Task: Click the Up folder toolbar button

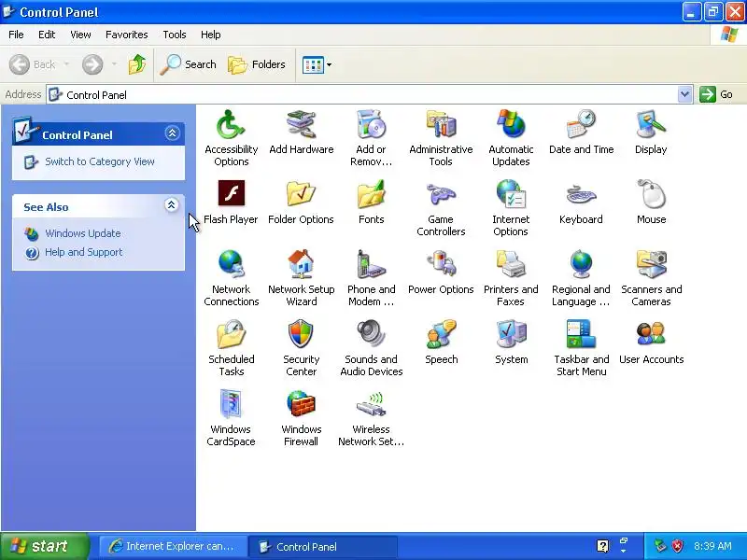Action: click(x=137, y=64)
